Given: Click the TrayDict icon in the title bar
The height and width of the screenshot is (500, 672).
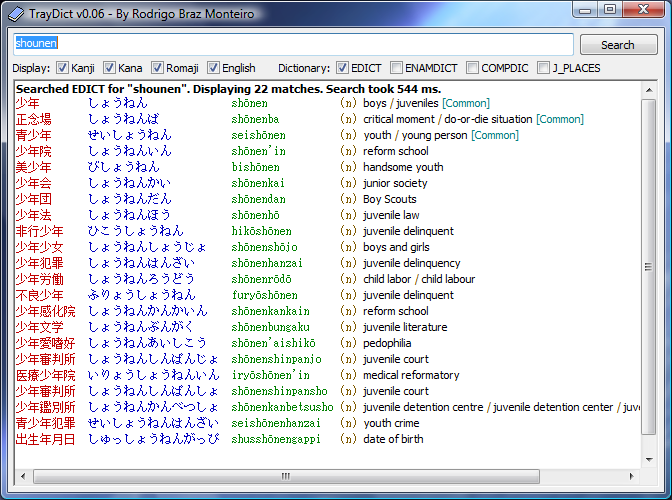Looking at the screenshot, I should pyautogui.click(x=15, y=11).
